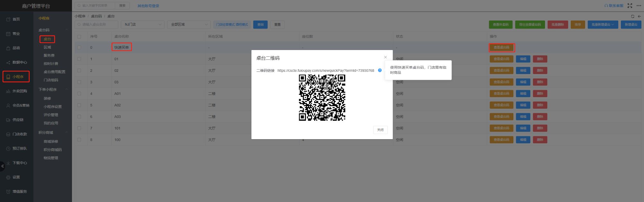The image size is (644, 202).
Task: Focus the 请输入桌台名称 input field
Action: click(x=96, y=24)
